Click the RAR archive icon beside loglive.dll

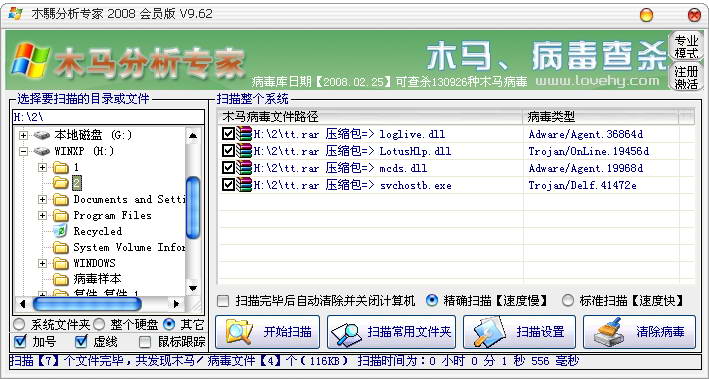click(x=244, y=134)
